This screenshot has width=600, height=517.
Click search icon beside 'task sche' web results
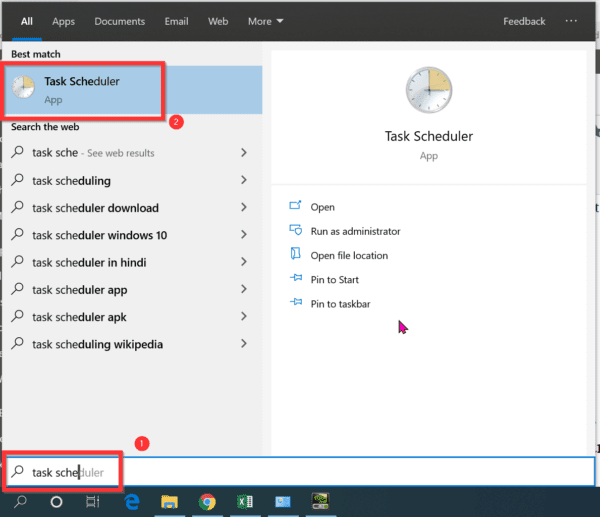pyautogui.click(x=17, y=152)
